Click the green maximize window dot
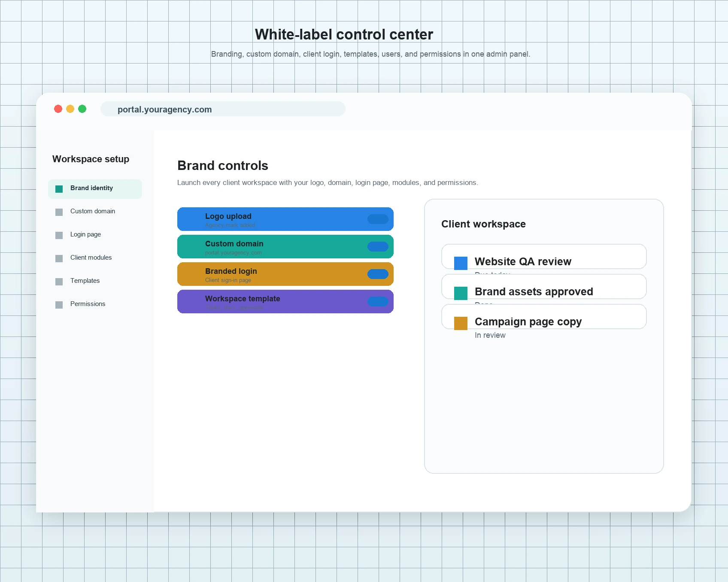Image resolution: width=728 pixels, height=582 pixels. pyautogui.click(x=82, y=109)
